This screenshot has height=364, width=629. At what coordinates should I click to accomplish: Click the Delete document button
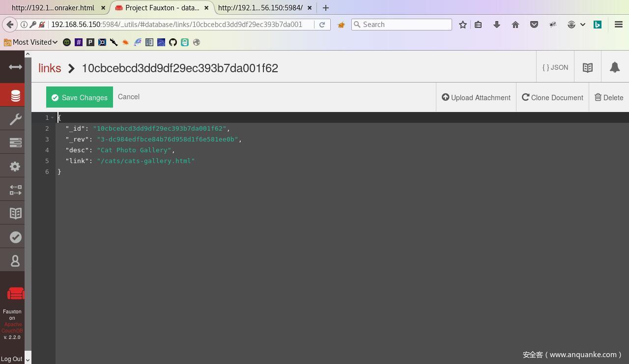point(608,98)
